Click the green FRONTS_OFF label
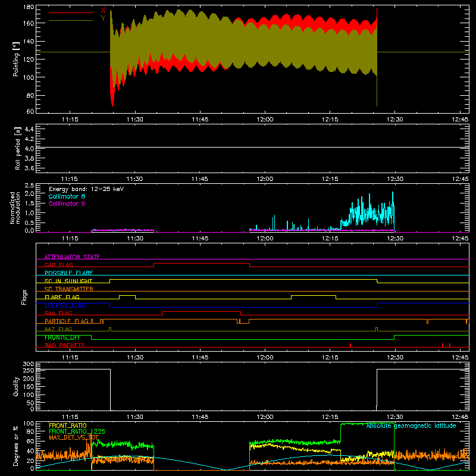Screen dimensions: 476x476 pyautogui.click(x=62, y=337)
